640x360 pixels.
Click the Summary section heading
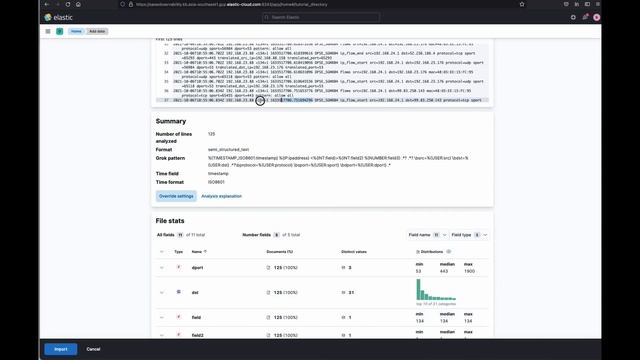(x=171, y=121)
